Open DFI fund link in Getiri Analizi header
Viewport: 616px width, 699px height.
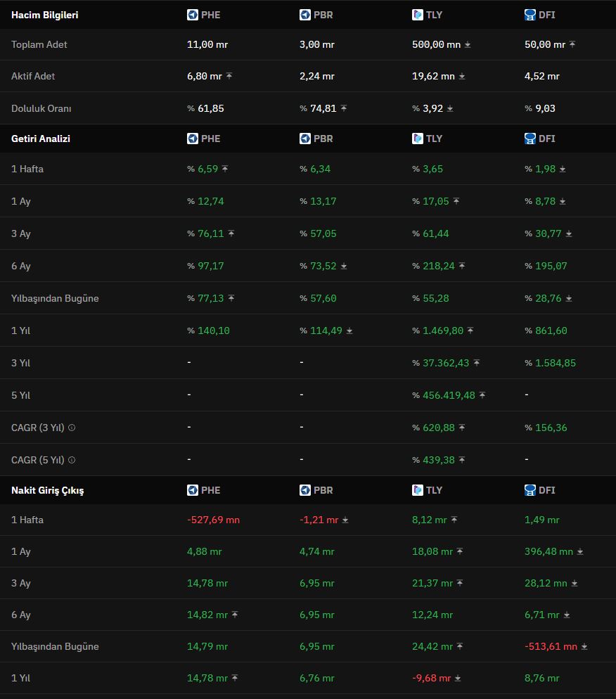546,139
